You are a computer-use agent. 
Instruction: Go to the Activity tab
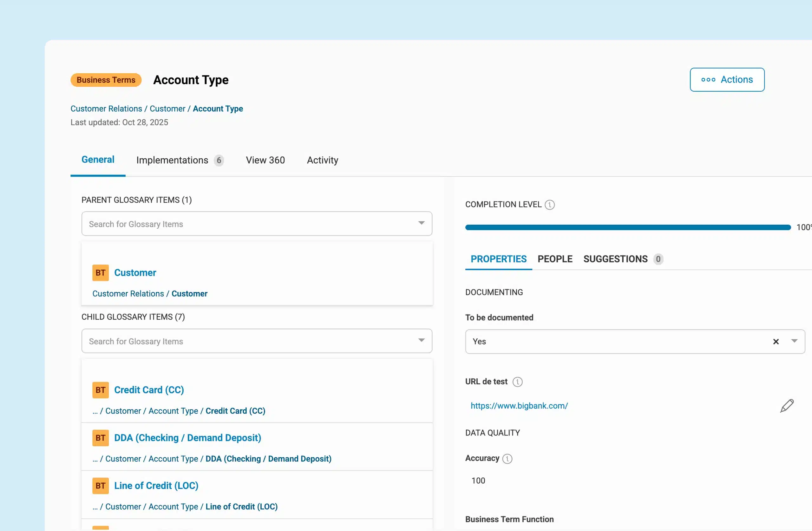(322, 160)
